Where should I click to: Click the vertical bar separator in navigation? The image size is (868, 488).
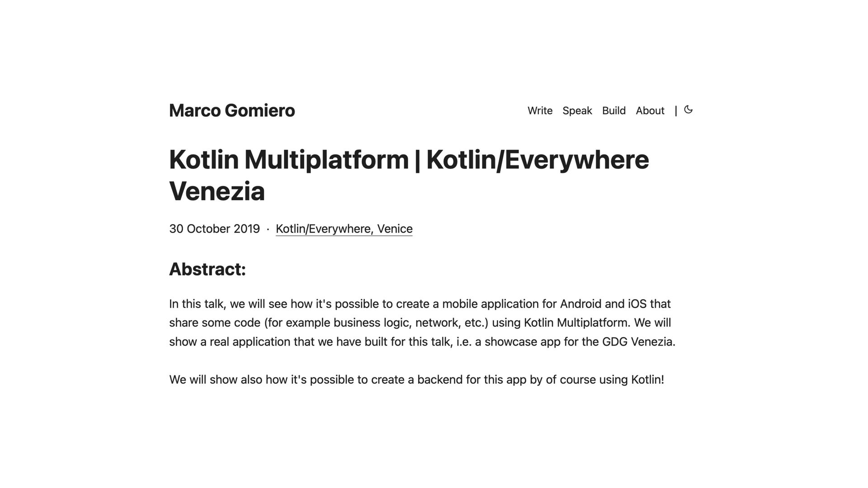pos(676,111)
